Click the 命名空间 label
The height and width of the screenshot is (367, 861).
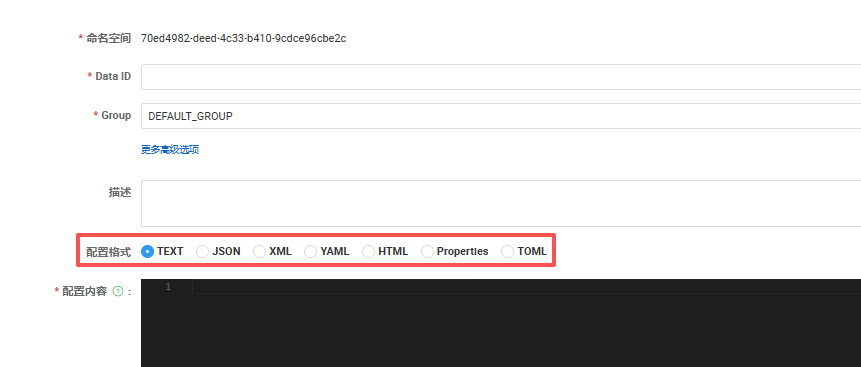click(x=108, y=38)
